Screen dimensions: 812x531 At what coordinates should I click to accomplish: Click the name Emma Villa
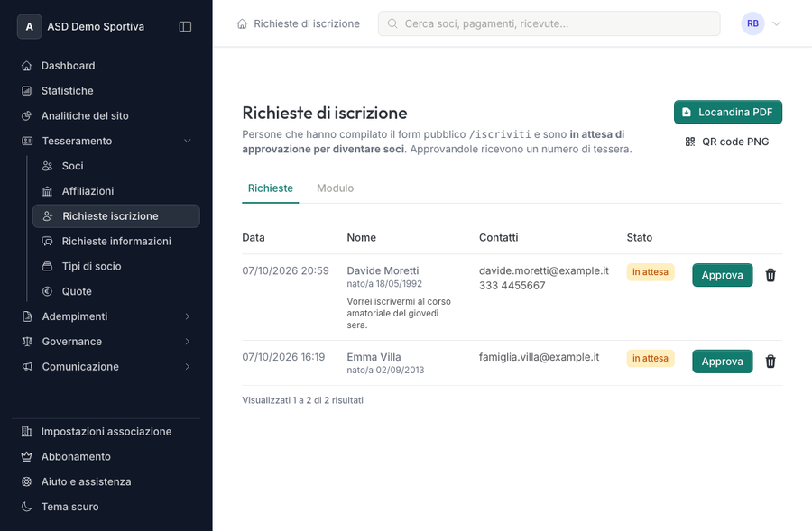click(374, 357)
